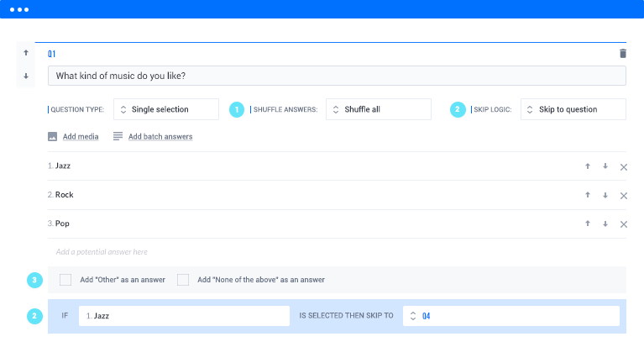The image size is (644, 363).
Task: Enable Add "None of the above" checkbox
Action: tap(183, 280)
